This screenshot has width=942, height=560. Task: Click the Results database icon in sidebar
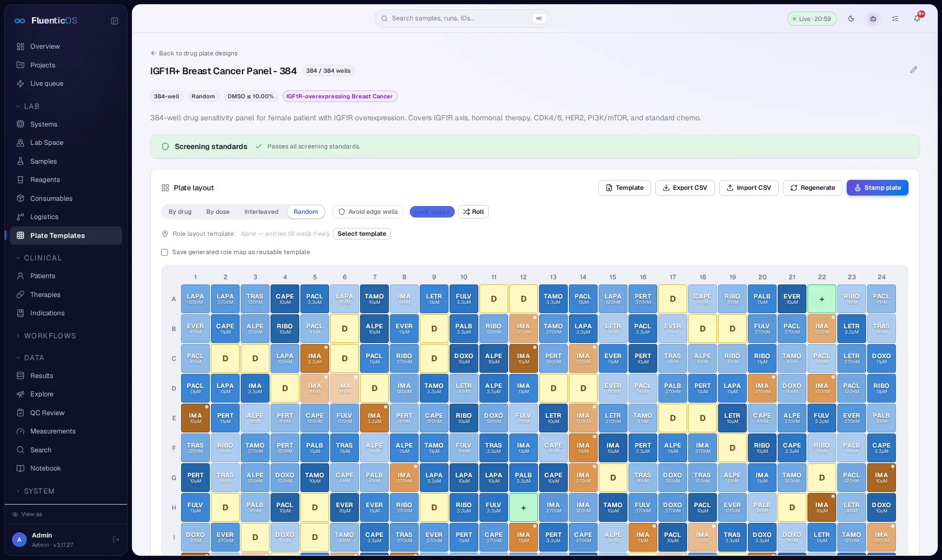pos(20,376)
